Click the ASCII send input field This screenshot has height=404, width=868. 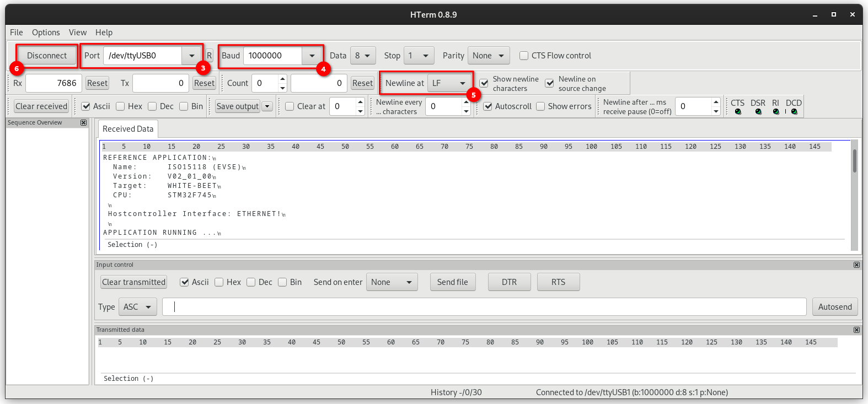tap(484, 307)
